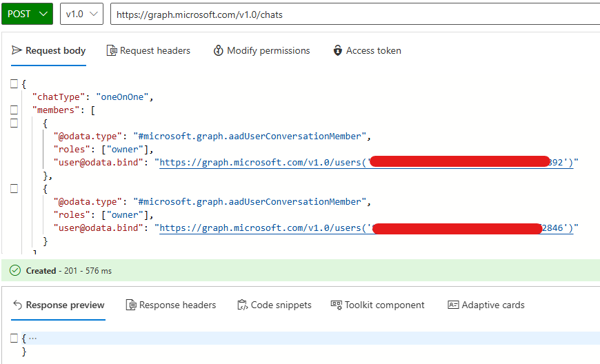Image resolution: width=600 pixels, height=364 pixels.
Task: Open the Modify permissions tab
Action: tap(262, 51)
